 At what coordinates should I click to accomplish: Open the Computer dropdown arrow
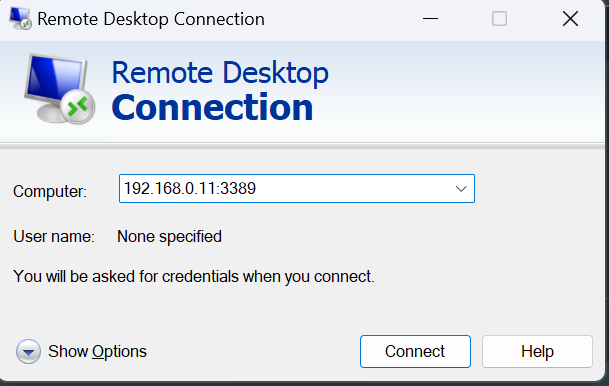pos(461,189)
